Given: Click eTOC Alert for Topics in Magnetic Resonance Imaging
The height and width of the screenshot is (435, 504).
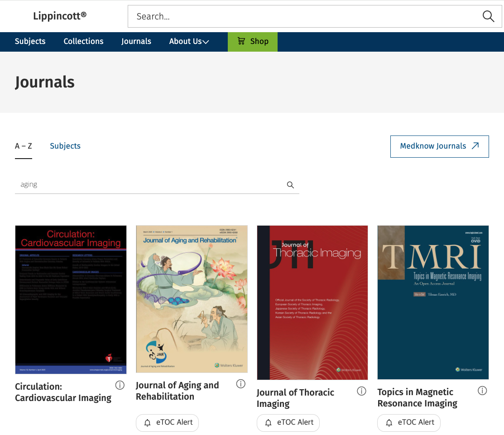Looking at the screenshot, I should point(408,422).
